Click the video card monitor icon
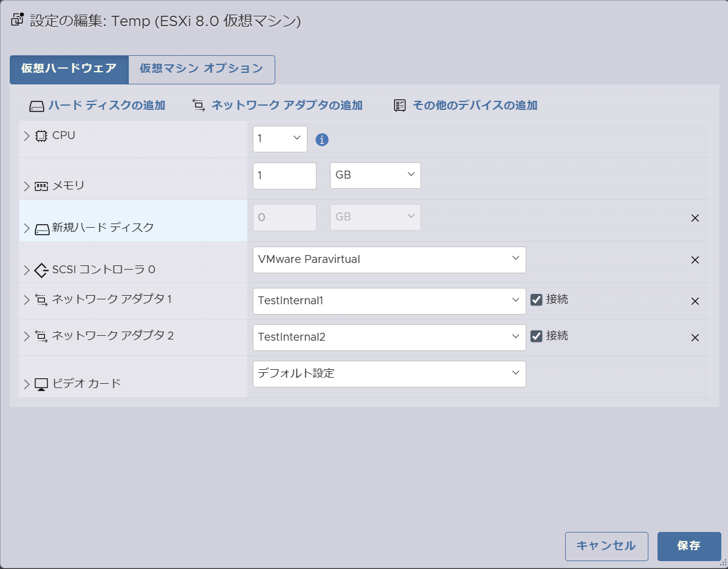 point(41,384)
